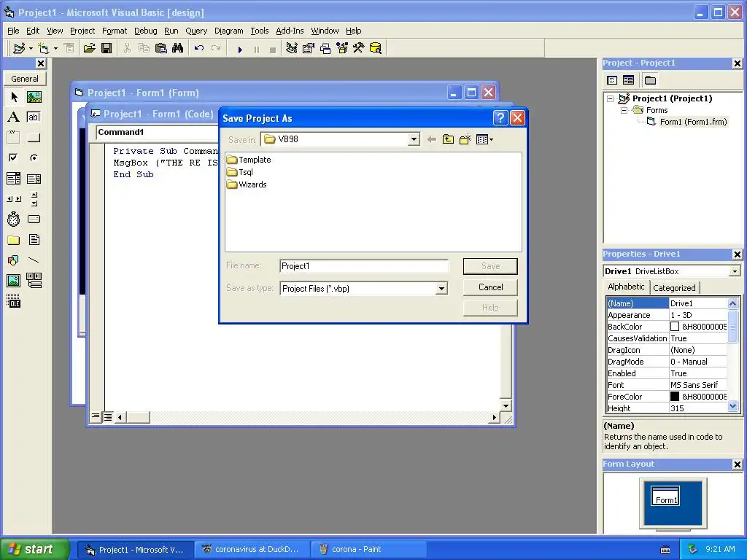Image resolution: width=747 pixels, height=560 pixels.
Task: Click the Windows Start button
Action: [35, 549]
